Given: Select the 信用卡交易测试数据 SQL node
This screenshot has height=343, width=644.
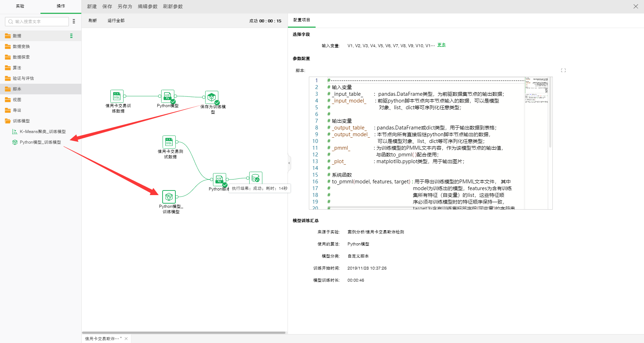Looking at the screenshot, I should [169, 142].
